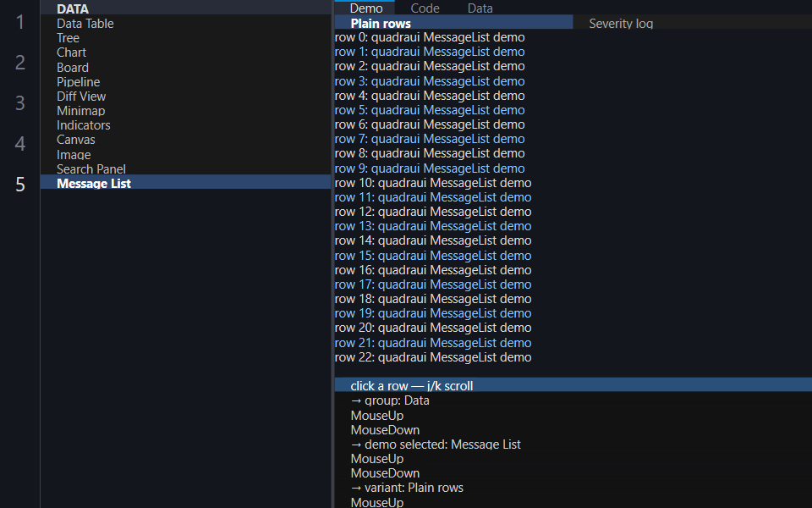812x508 pixels.
Task: Select message row 10
Action: (433, 183)
